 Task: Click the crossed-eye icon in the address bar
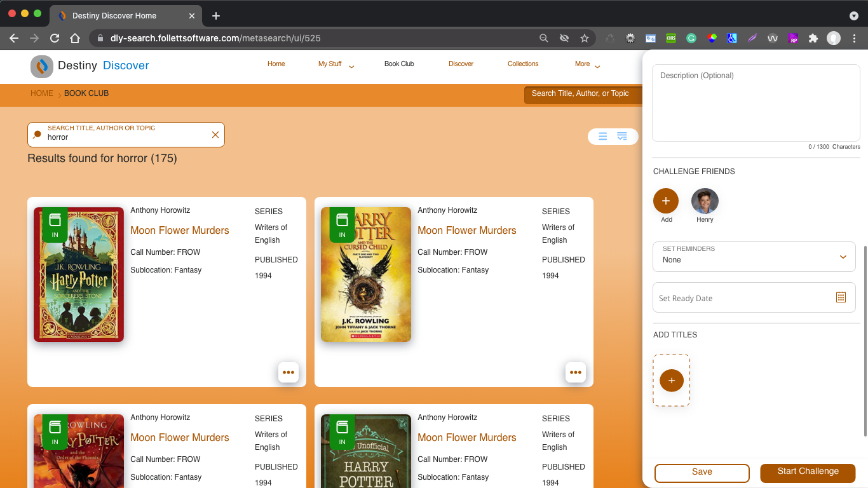564,38
